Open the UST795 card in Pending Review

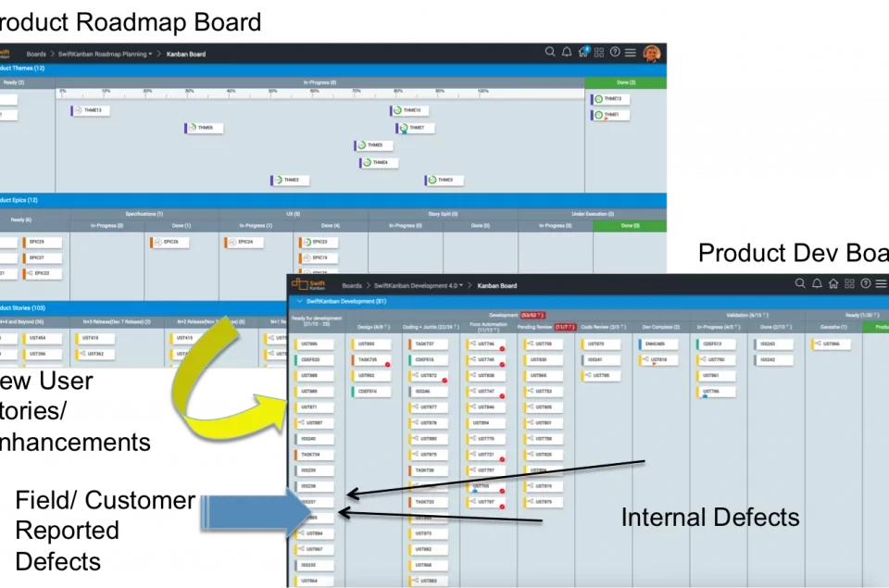pos(544,344)
